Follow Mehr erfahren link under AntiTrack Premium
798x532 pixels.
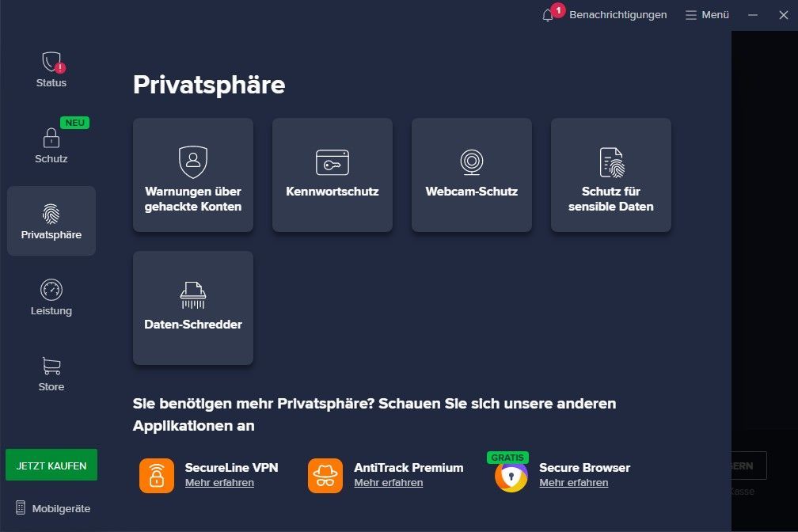tap(388, 483)
